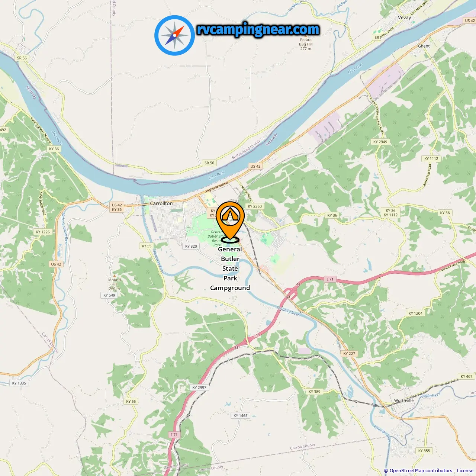Click the Potato Bug Hill label
This screenshot has width=476, height=476.
click(306, 44)
